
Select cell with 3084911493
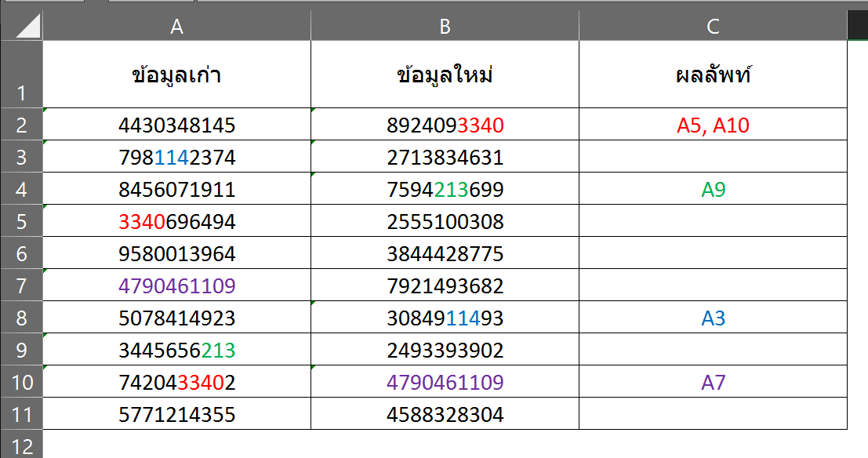445,318
